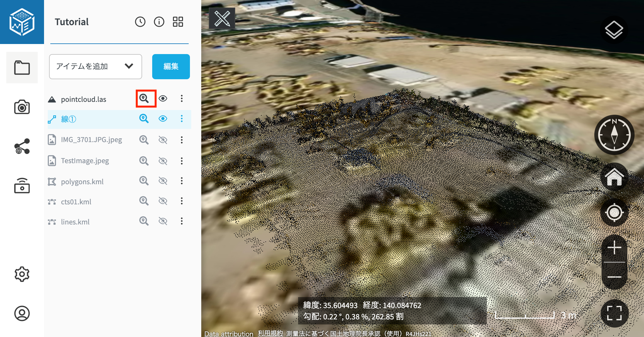Switch to the camera sidebar tab
Viewport: 644px width, 337px height.
[22, 107]
